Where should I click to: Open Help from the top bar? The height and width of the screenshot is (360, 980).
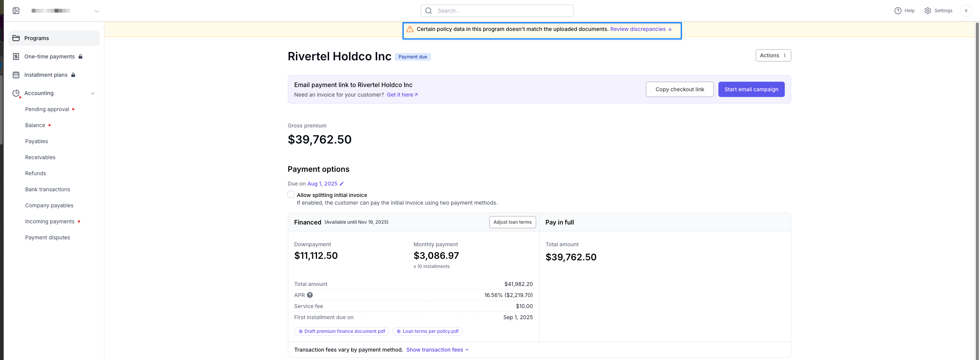[904, 11]
